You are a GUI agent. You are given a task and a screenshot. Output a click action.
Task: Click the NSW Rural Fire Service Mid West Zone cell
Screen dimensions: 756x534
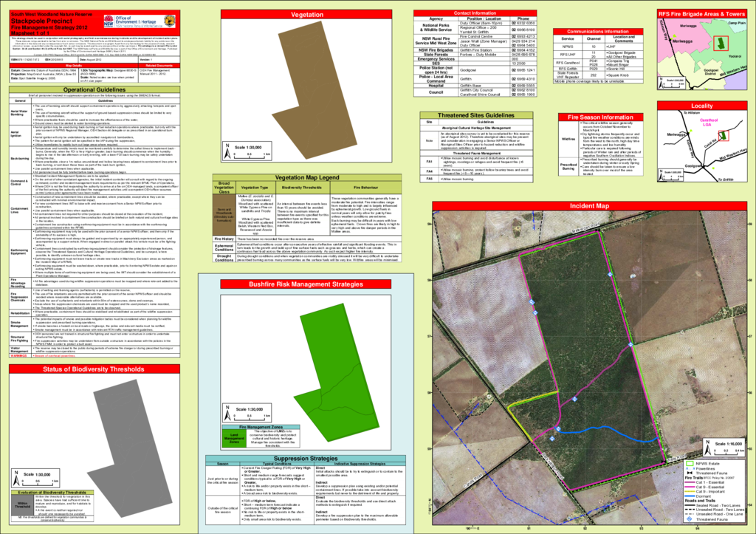pyautogui.click(x=436, y=41)
